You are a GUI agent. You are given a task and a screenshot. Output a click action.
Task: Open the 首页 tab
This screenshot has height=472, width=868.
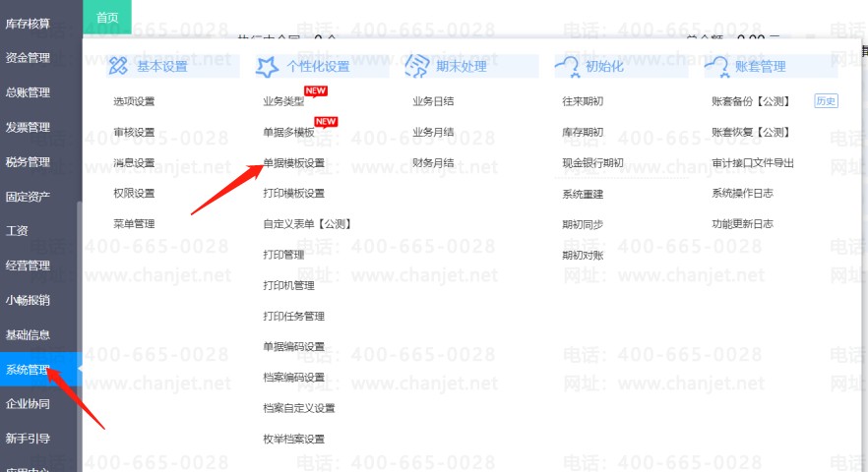[x=107, y=17]
